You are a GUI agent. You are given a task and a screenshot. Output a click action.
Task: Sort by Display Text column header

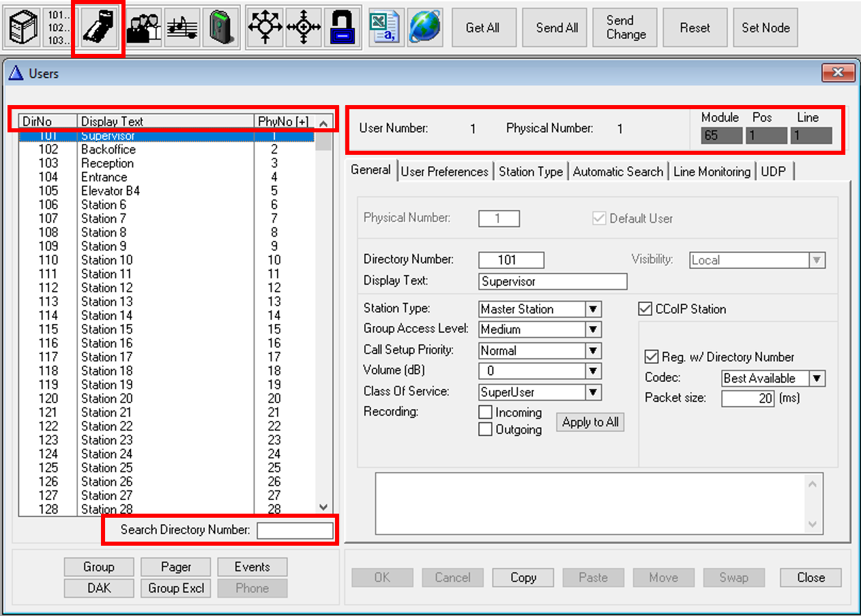(x=166, y=121)
